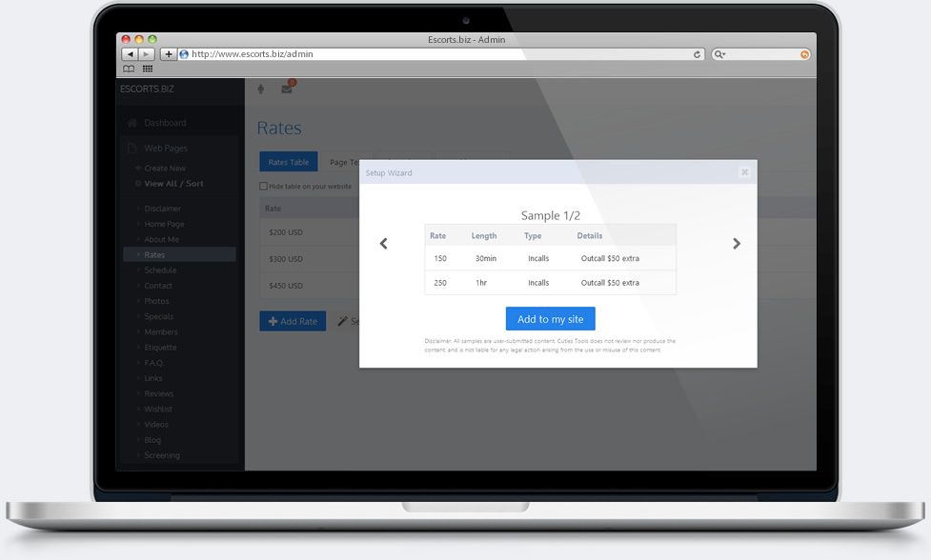Click the orange snapback icon in search field

tap(804, 54)
